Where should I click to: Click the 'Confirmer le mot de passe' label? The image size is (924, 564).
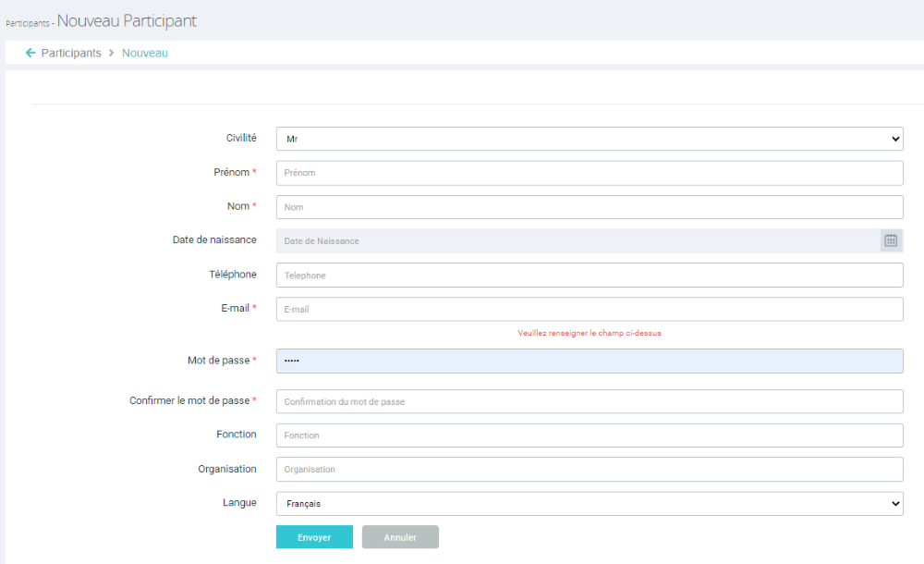coord(189,400)
